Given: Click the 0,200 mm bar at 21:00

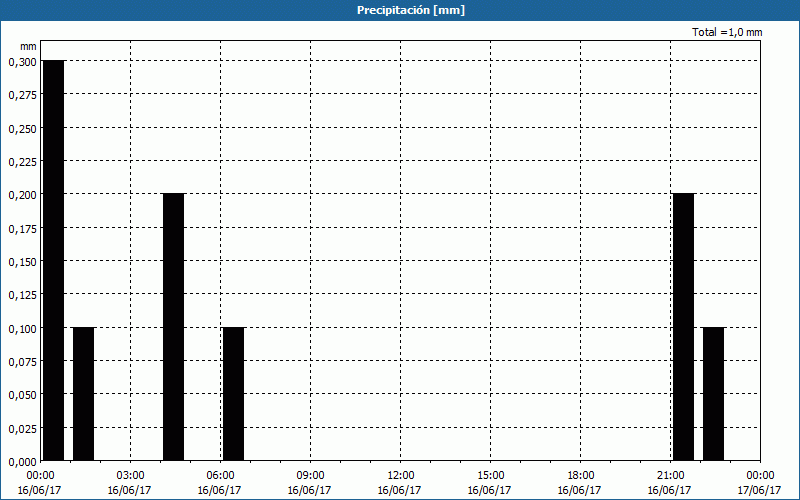Looking at the screenshot, I should click(x=684, y=327).
